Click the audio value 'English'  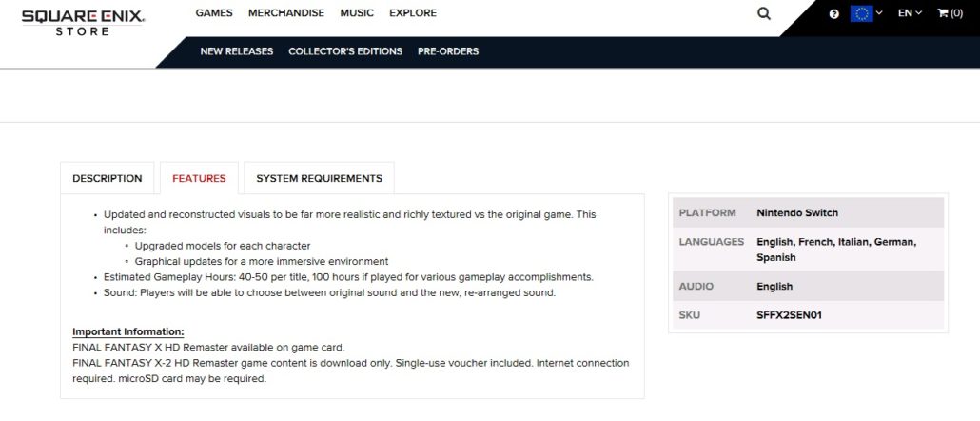774,287
